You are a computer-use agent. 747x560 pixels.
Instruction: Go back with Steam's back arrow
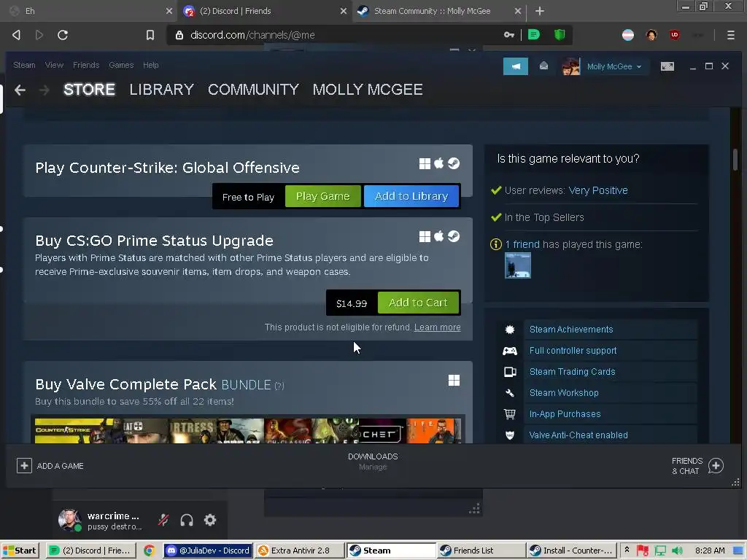[x=20, y=90]
